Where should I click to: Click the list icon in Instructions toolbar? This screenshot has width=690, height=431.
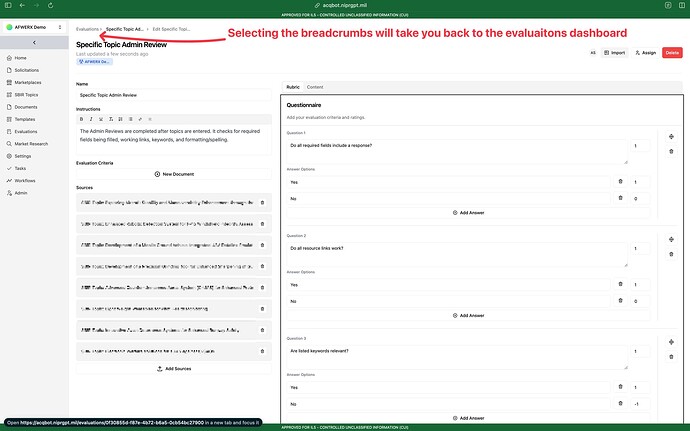[x=131, y=119]
